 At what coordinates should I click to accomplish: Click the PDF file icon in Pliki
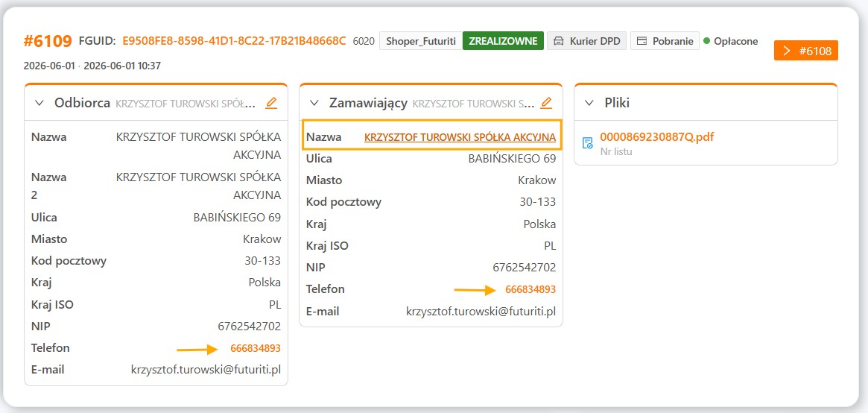pyautogui.click(x=588, y=143)
